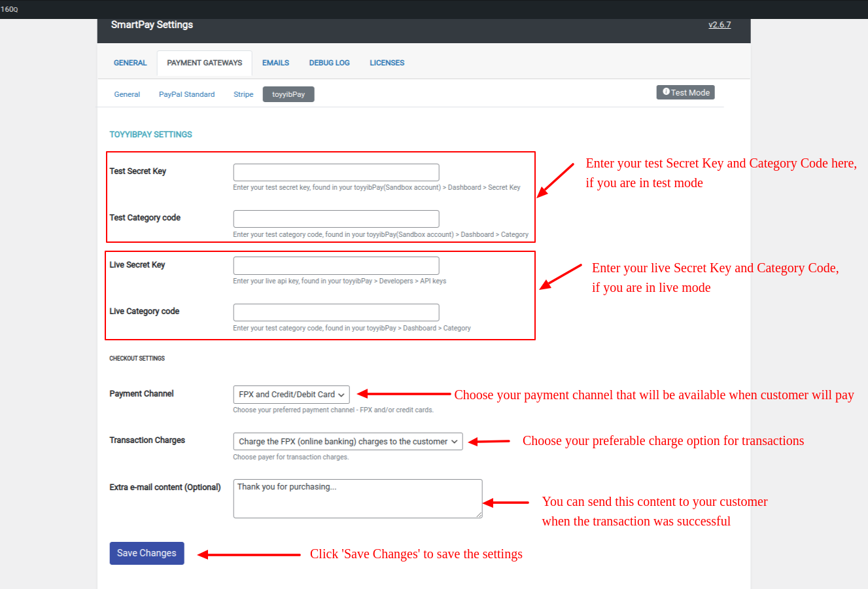868x589 pixels.
Task: Click the 'TOYYIBPAY SETTINGS' heading
Action: 150,134
